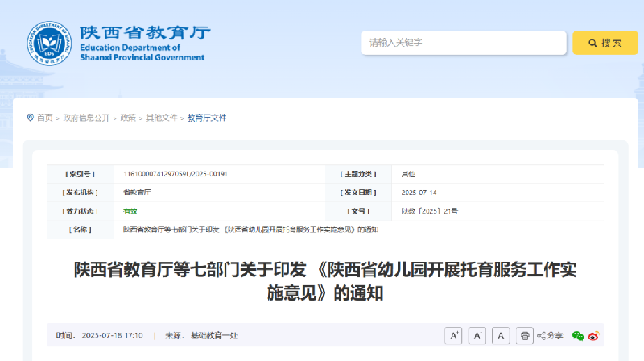The width and height of the screenshot is (644, 361).
Task: Click the 名称 label cell
Action: point(80,230)
